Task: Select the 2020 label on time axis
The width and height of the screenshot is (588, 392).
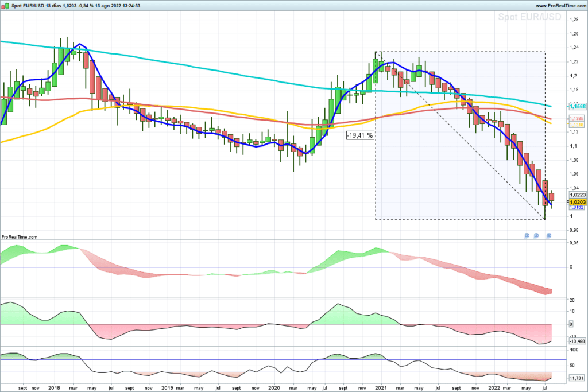Action: 274,388
